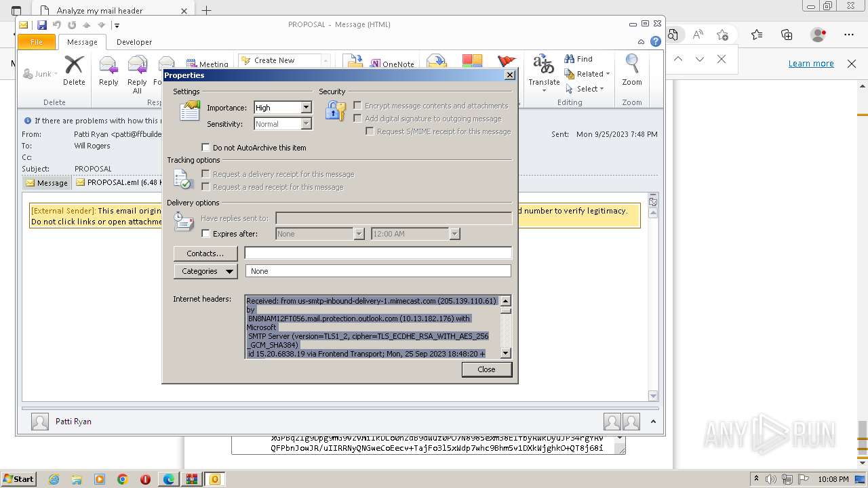This screenshot has height=488, width=868.
Task: Expand the Junk dropdown
Action: [56, 74]
